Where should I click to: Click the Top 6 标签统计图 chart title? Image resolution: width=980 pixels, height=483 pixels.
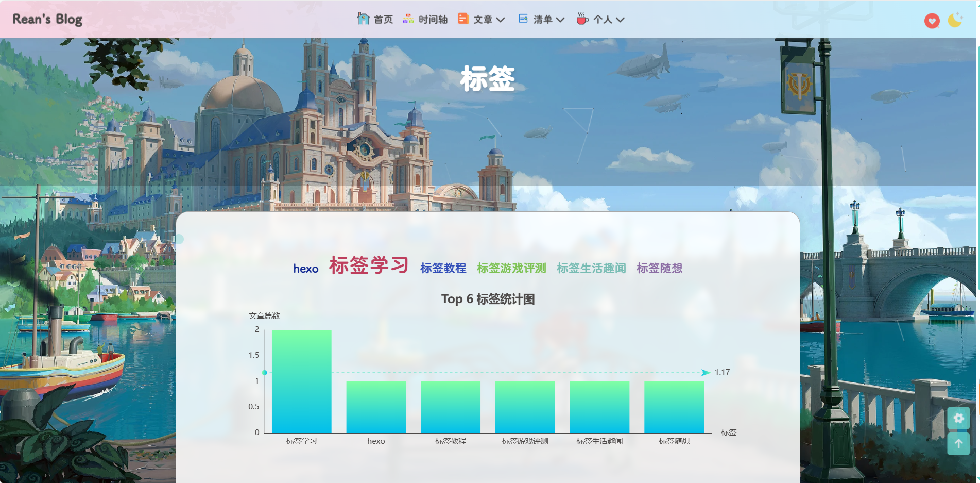pyautogui.click(x=488, y=299)
